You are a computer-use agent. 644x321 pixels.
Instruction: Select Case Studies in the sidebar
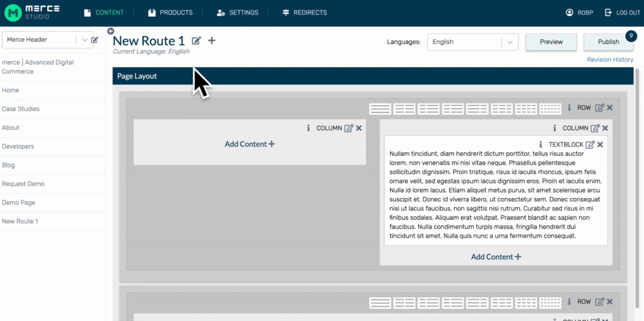click(x=21, y=109)
